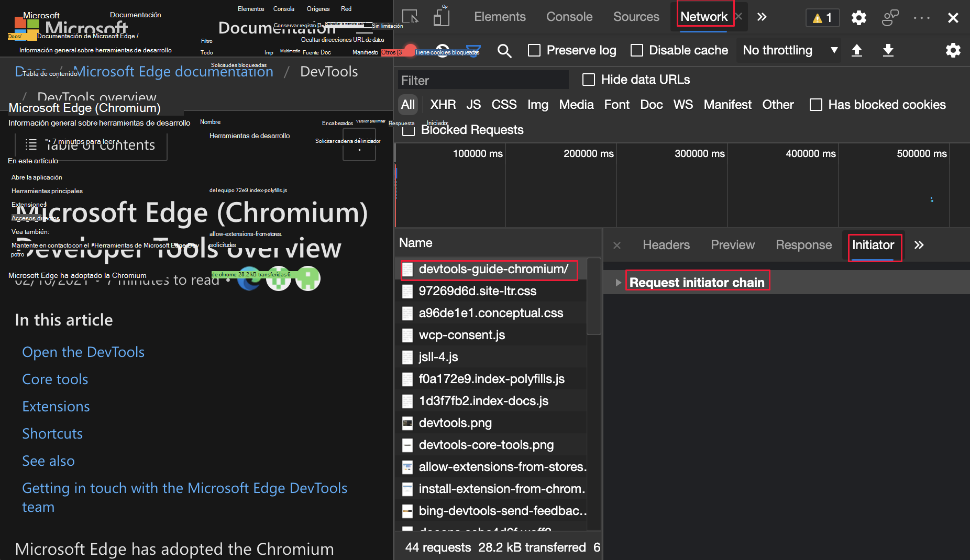
Task: Open the 'See also' article link
Action: click(48, 461)
